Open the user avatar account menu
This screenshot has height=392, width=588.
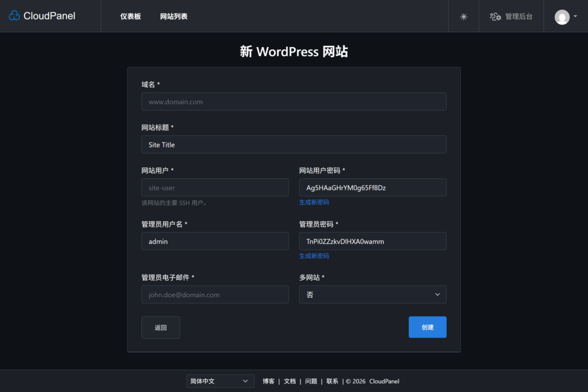pyautogui.click(x=566, y=17)
